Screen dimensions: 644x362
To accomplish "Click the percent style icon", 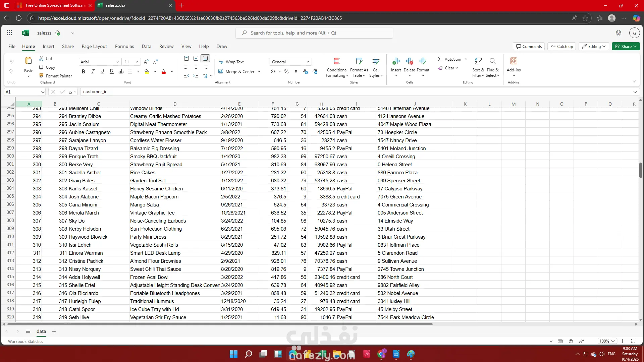I will pyautogui.click(x=286, y=71).
